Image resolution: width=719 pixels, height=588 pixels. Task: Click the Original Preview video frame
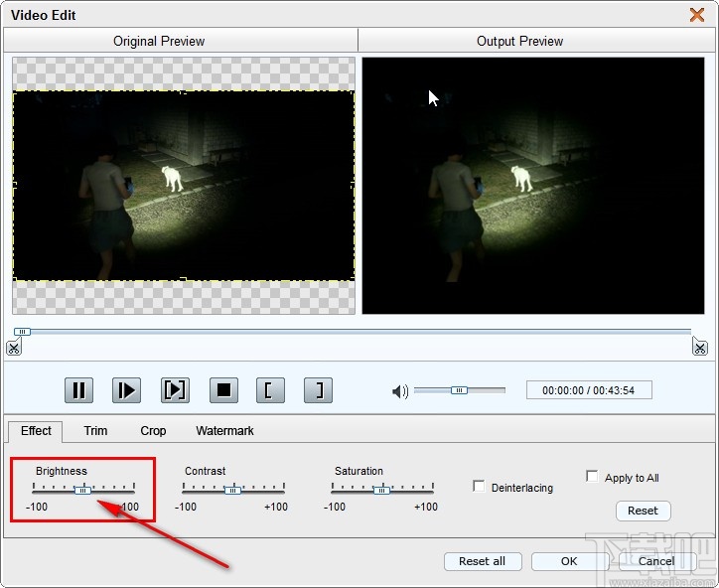click(x=184, y=186)
